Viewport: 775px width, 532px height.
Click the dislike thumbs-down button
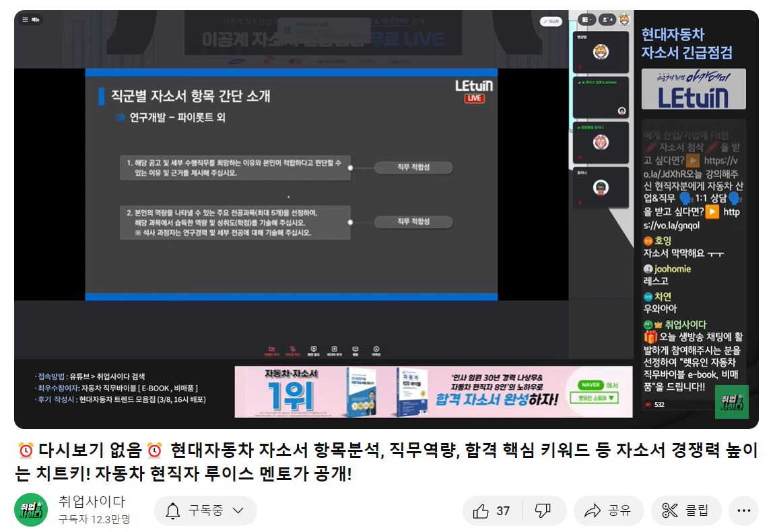[543, 511]
